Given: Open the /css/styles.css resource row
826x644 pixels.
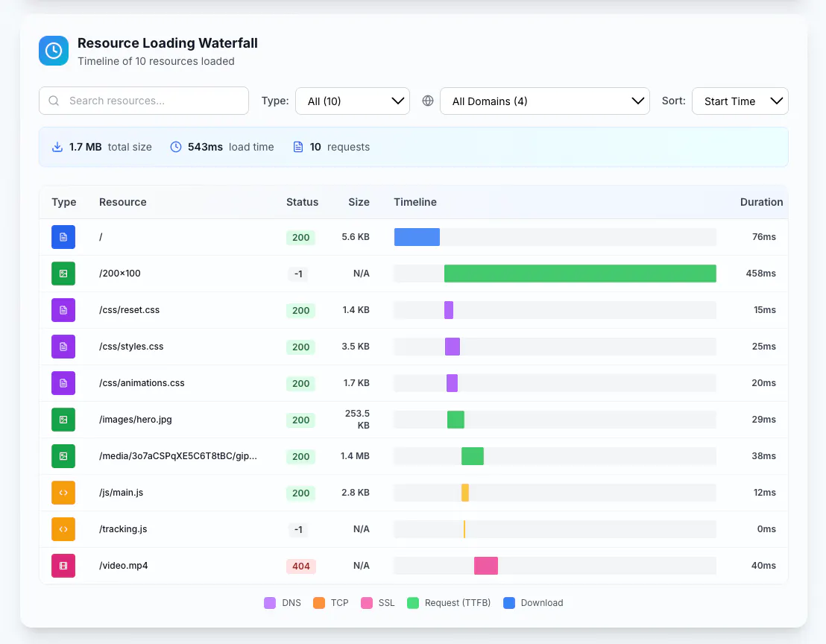Looking at the screenshot, I should [414, 347].
